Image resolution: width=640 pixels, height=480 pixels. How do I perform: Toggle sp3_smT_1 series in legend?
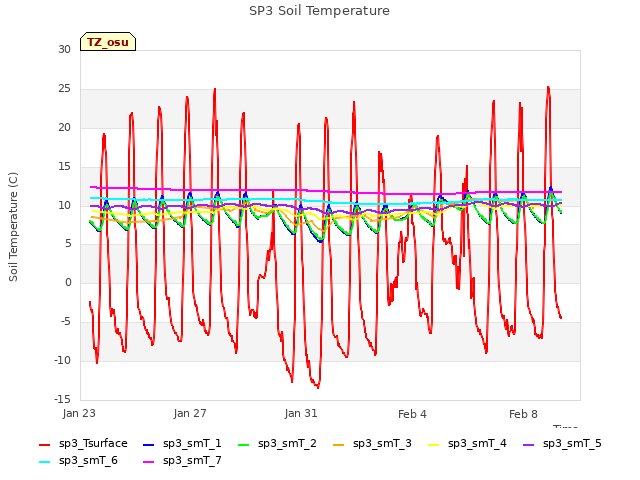point(182,444)
